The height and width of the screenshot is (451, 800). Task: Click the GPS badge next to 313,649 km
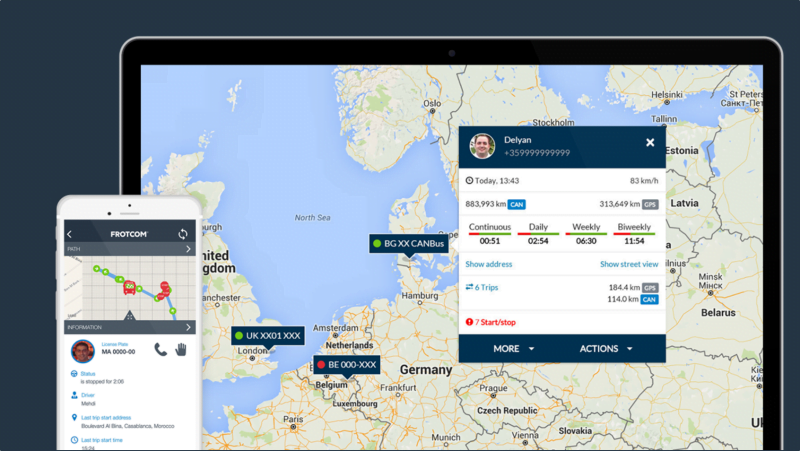pos(649,204)
